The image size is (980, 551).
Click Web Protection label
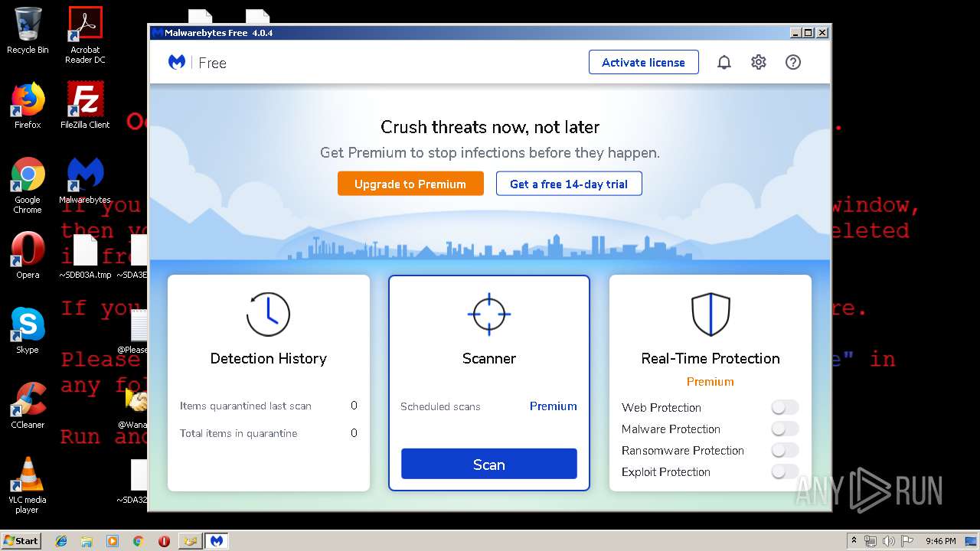click(661, 408)
